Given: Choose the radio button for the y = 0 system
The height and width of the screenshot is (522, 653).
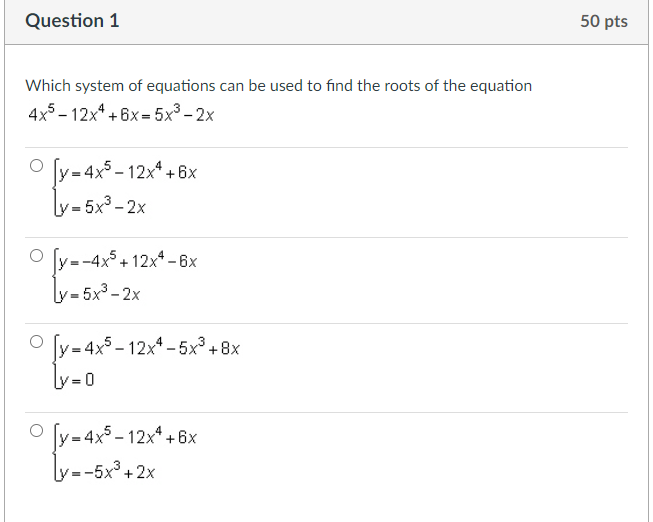Looking at the screenshot, I should pos(37,342).
